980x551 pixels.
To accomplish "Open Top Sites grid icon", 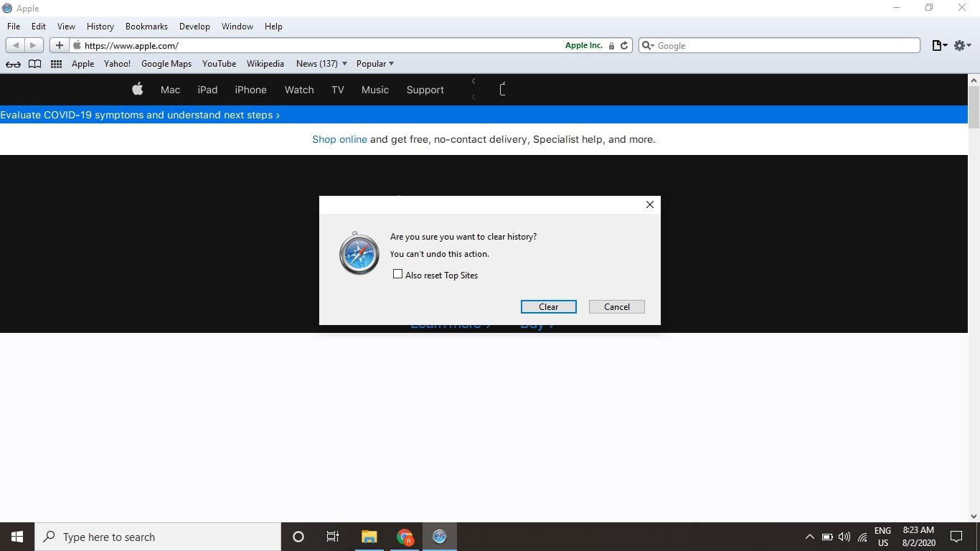I will pyautogui.click(x=56, y=64).
